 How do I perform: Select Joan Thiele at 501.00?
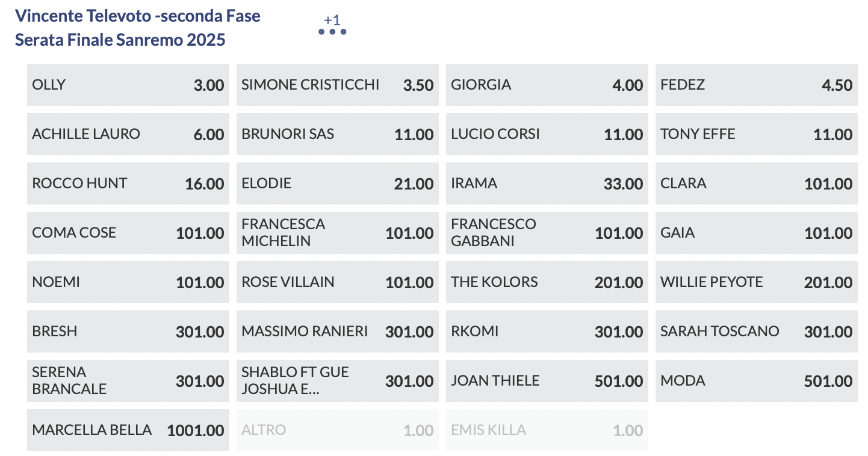coord(547,381)
